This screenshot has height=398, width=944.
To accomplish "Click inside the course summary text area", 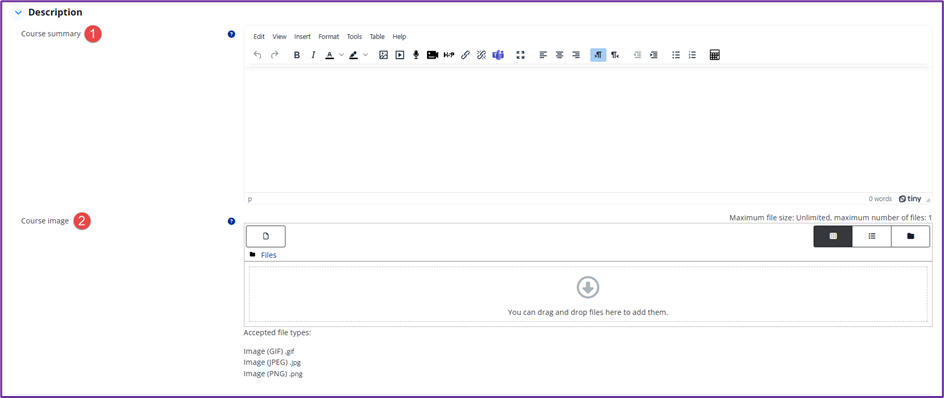I will [588, 129].
